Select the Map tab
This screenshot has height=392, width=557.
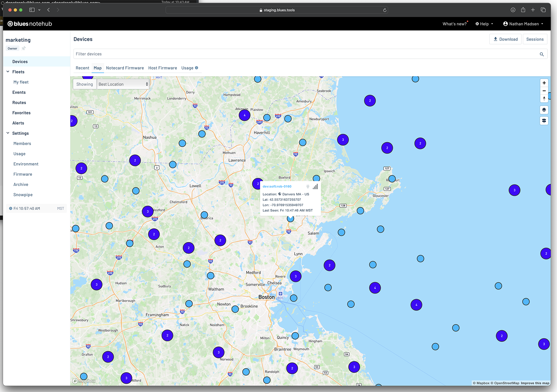97,68
